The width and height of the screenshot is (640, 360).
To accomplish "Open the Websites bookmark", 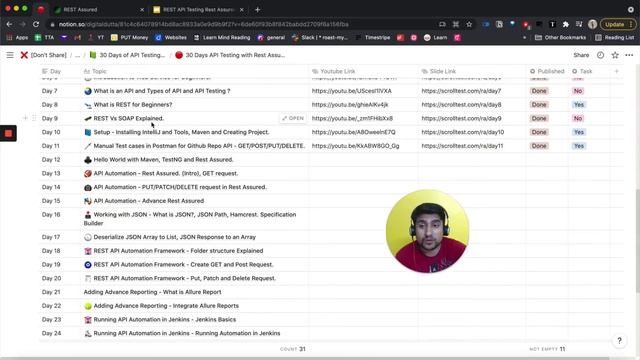I will (171, 38).
